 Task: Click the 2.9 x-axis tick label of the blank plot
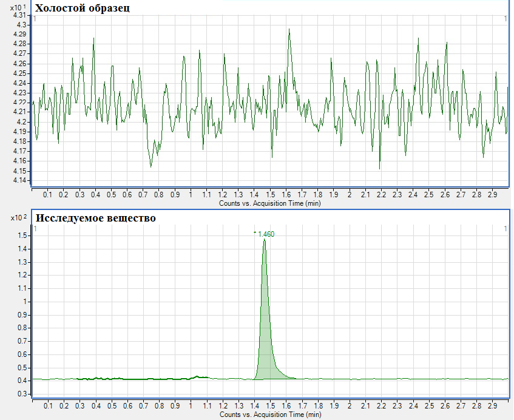point(493,195)
